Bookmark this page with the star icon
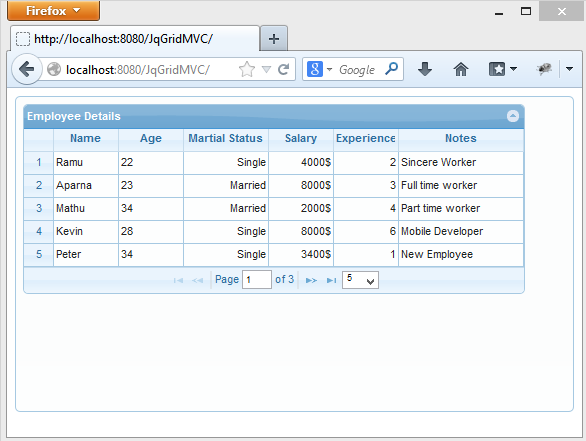 coord(247,70)
